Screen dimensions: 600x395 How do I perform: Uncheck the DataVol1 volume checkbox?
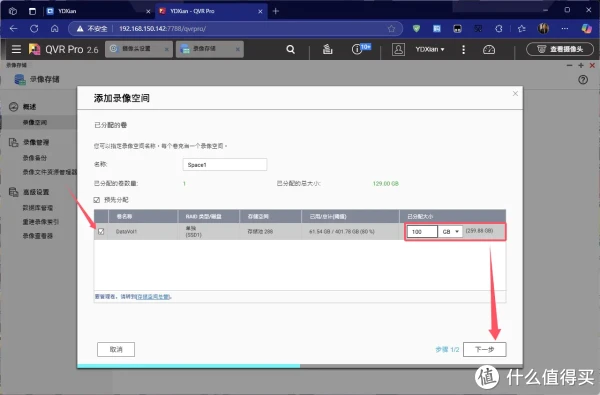pyautogui.click(x=101, y=232)
